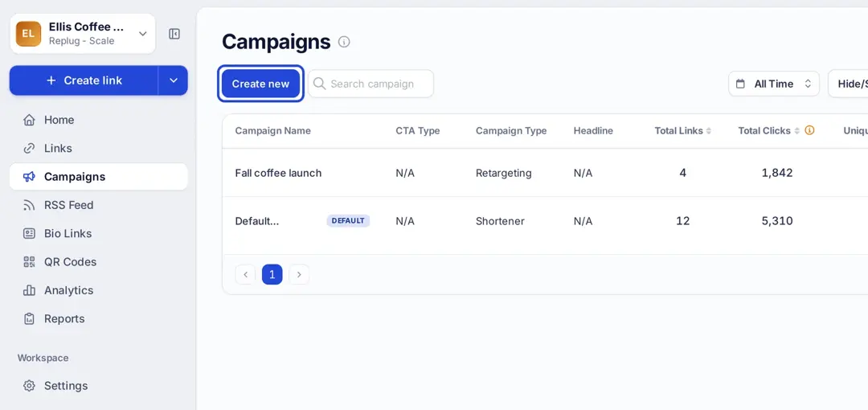Open the Hide/Show columns button
868x410 pixels.
point(848,84)
